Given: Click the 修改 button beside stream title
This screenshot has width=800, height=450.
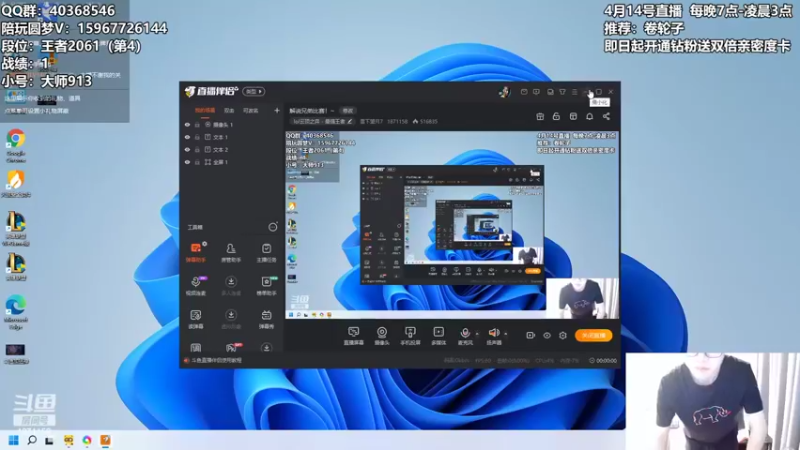Looking at the screenshot, I should (348, 111).
